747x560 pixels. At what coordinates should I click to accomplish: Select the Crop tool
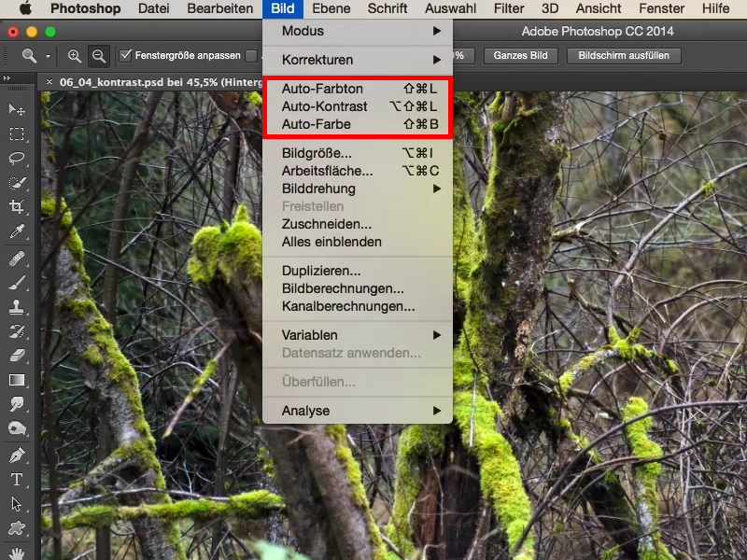tap(17, 206)
